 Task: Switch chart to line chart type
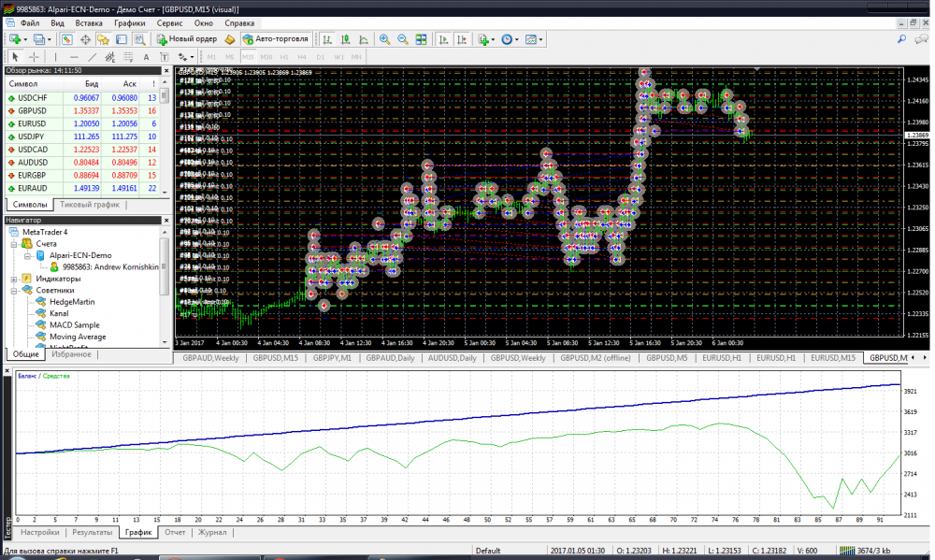click(x=363, y=39)
